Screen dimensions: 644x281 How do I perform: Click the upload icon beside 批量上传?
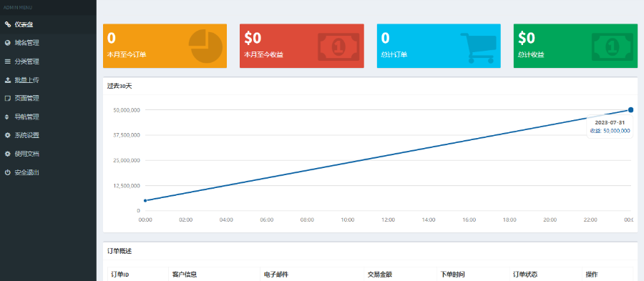[x=7, y=80]
